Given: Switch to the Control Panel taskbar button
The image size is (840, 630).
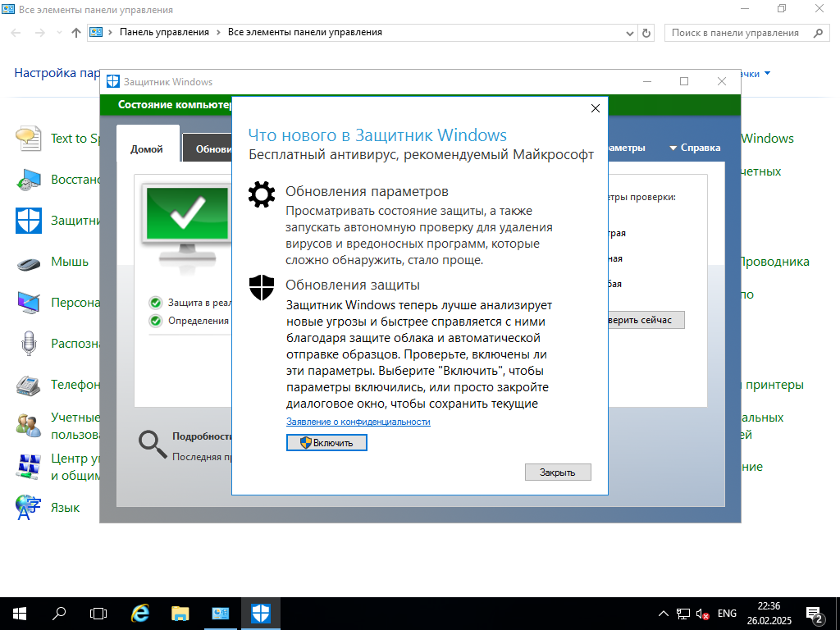Looking at the screenshot, I should (220, 614).
